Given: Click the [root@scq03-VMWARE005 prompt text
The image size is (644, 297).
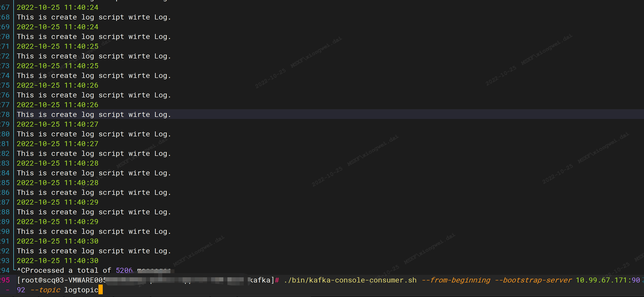Looking at the screenshot, I should (x=62, y=280).
